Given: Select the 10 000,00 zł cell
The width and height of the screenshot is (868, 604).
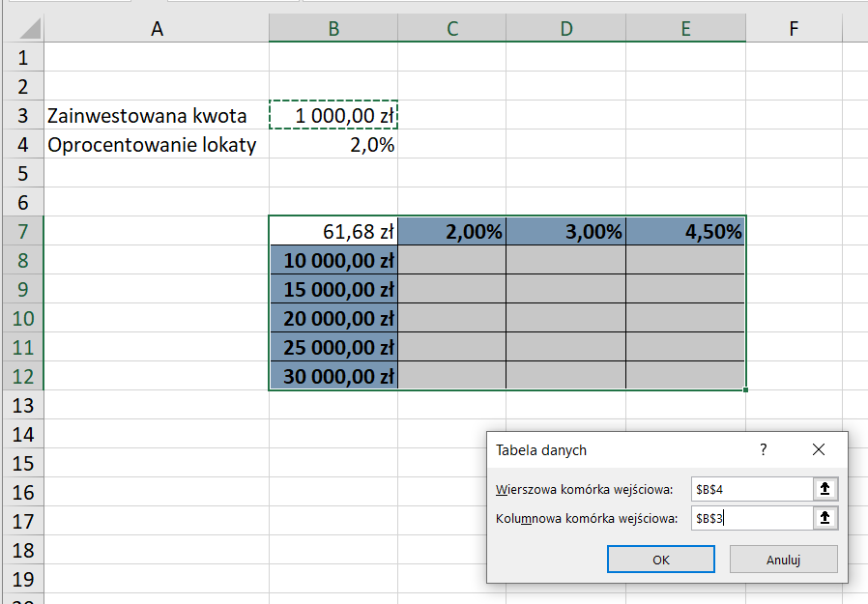Looking at the screenshot, I should (x=333, y=260).
